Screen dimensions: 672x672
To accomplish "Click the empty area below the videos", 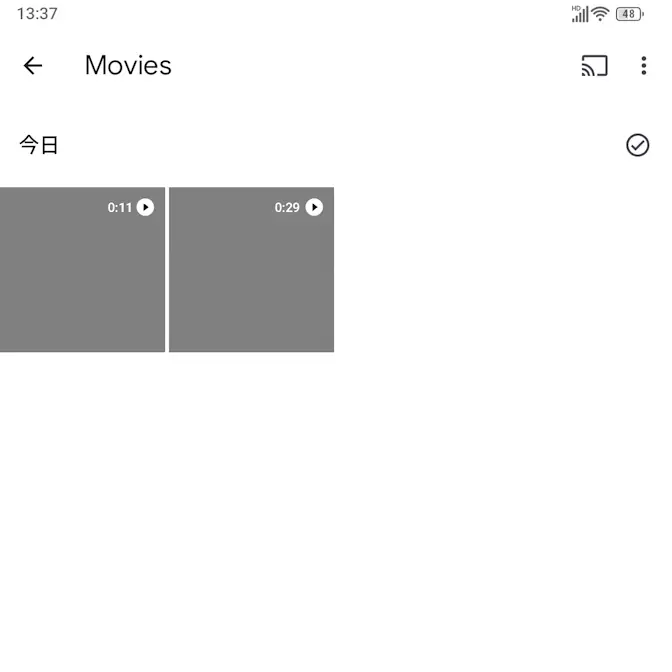I will click(x=336, y=510).
